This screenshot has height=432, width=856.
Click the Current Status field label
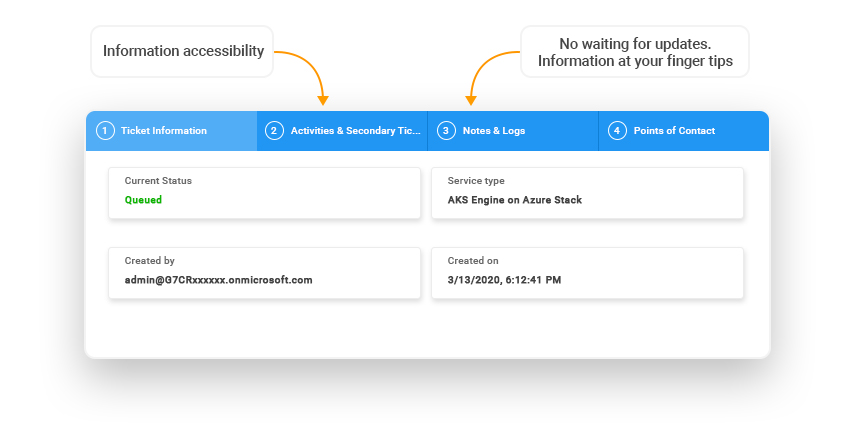pos(158,181)
